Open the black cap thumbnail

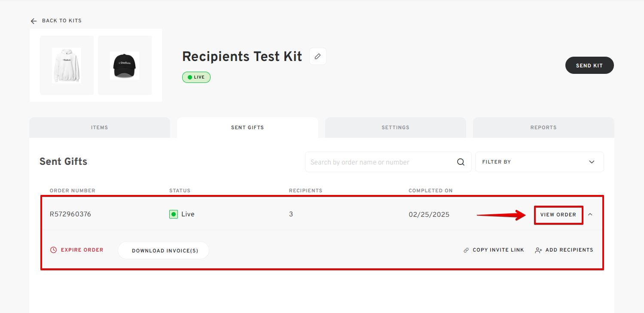pos(125,65)
